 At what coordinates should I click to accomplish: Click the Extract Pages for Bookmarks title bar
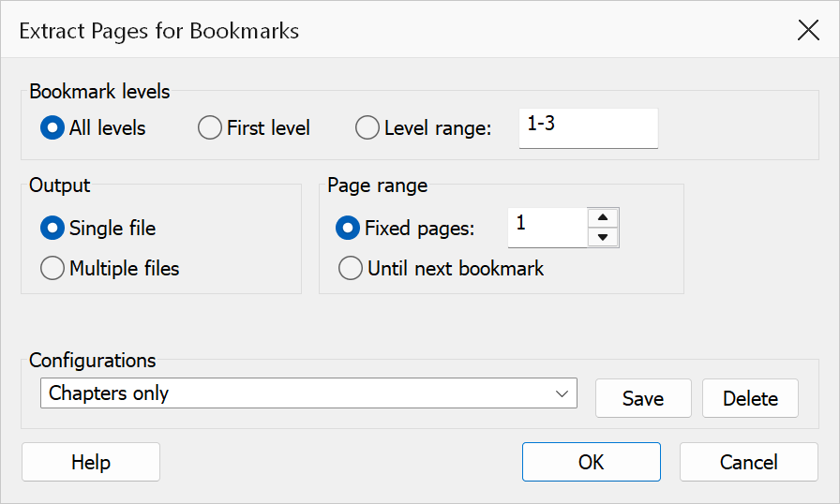pos(397,30)
